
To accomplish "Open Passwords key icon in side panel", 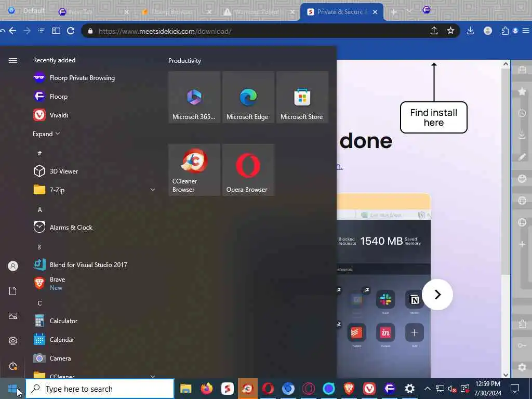I will pyautogui.click(x=522, y=345).
